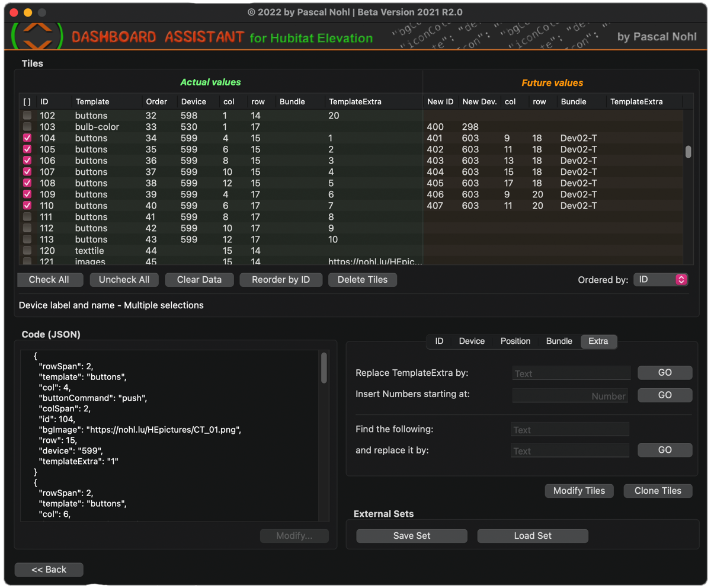The image size is (711, 588).
Task: Click the TemplateExtra header under Actual values
Action: point(355,102)
